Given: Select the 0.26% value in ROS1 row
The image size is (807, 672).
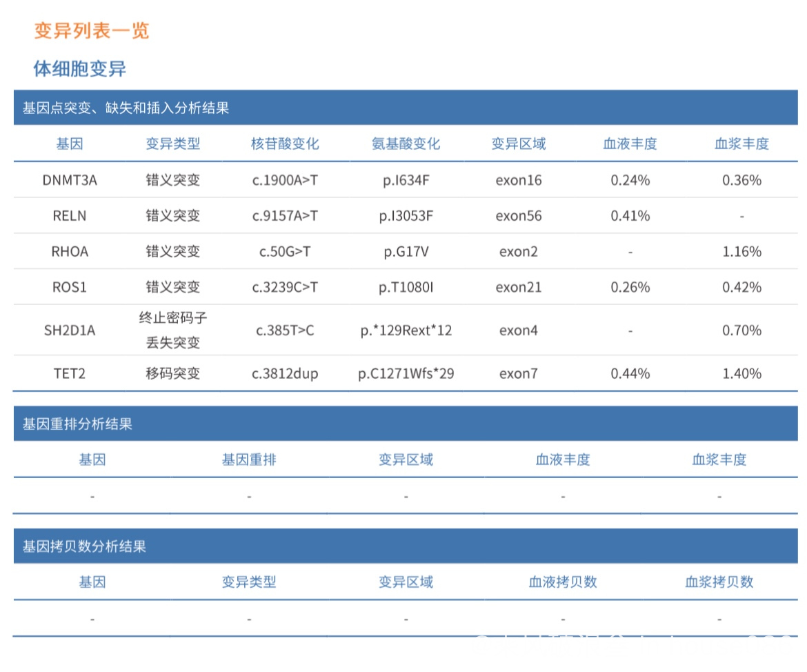Looking at the screenshot, I should [x=630, y=287].
